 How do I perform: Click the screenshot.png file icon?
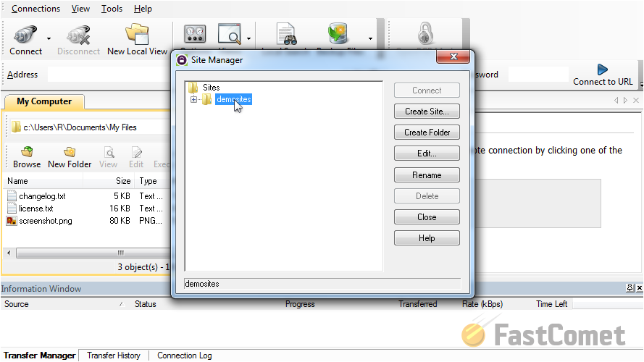point(12,221)
